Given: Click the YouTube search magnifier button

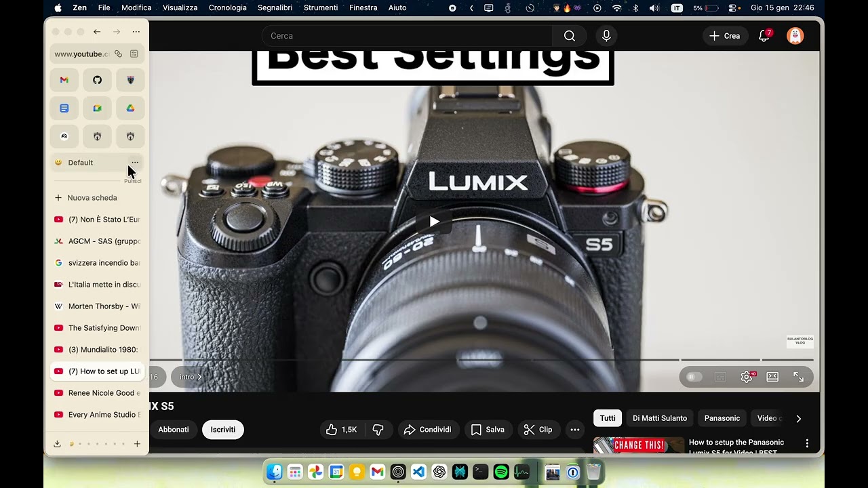Looking at the screenshot, I should click(570, 36).
